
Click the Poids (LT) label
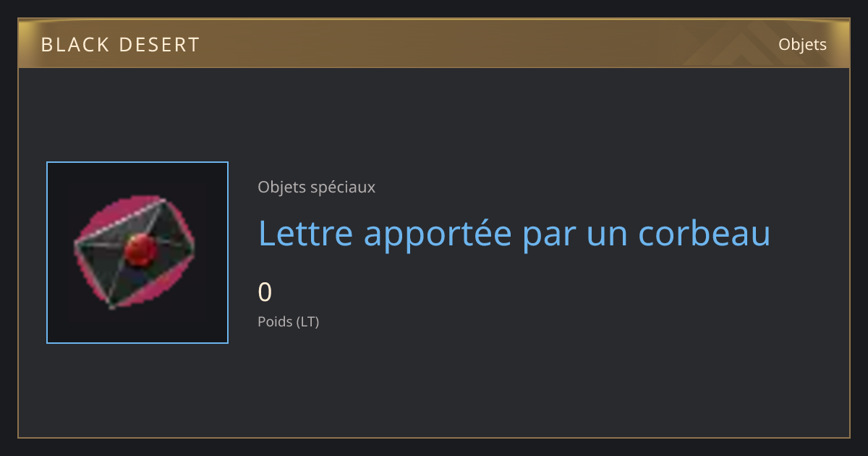(288, 321)
